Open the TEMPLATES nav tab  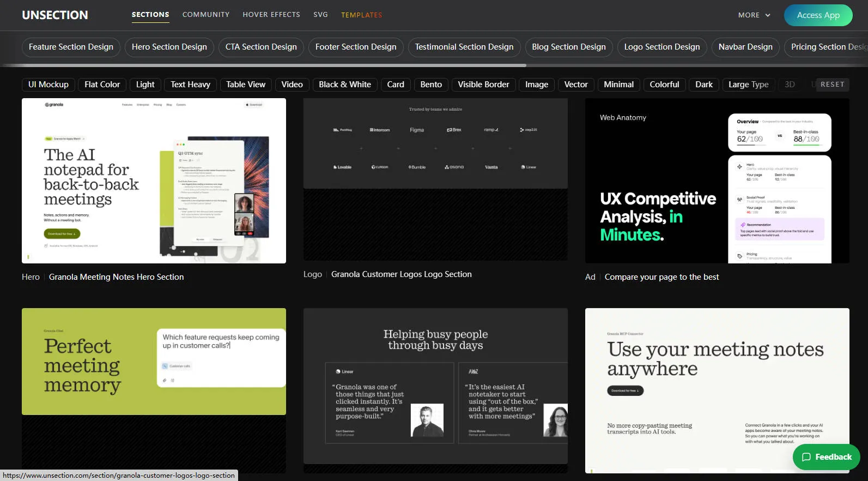362,15
